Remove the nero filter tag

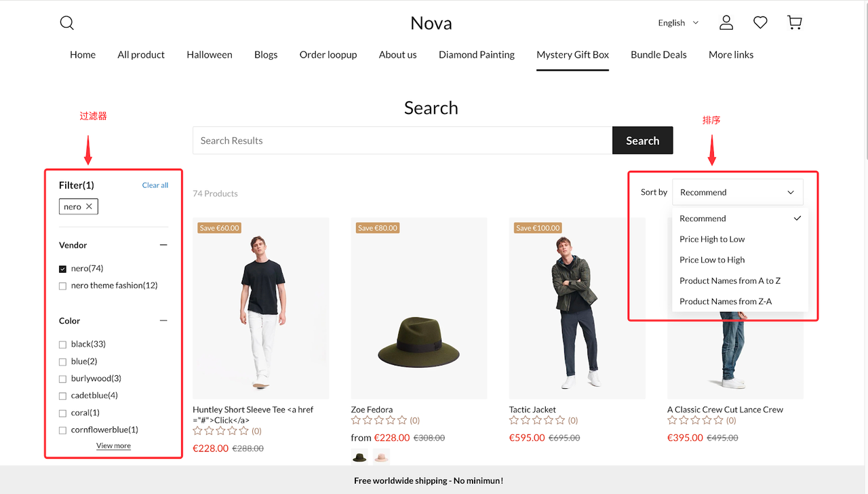pyautogui.click(x=89, y=206)
